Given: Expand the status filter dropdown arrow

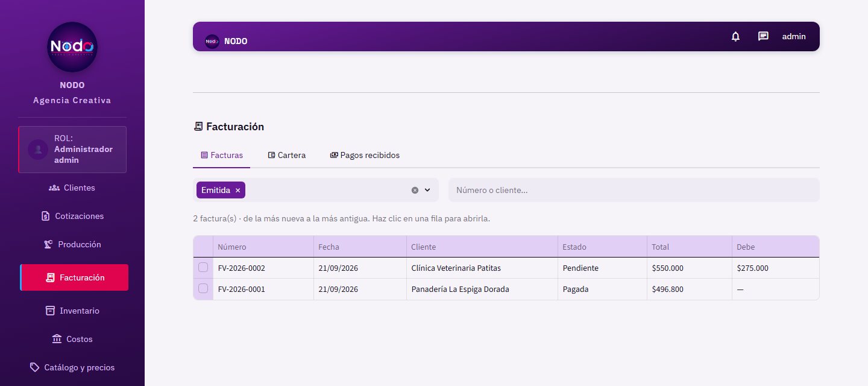Looking at the screenshot, I should click(x=427, y=190).
